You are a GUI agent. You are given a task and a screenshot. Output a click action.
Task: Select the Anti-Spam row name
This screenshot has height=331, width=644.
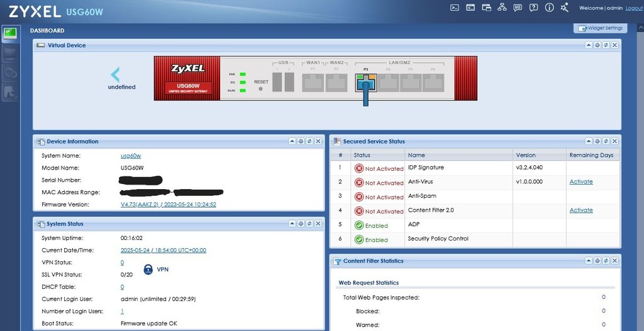coord(422,195)
